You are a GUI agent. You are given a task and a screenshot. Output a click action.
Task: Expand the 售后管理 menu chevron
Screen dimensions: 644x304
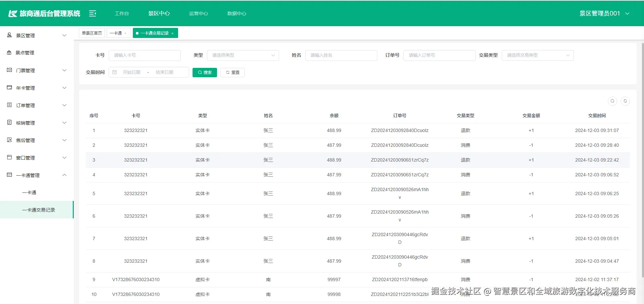pyautogui.click(x=64, y=140)
